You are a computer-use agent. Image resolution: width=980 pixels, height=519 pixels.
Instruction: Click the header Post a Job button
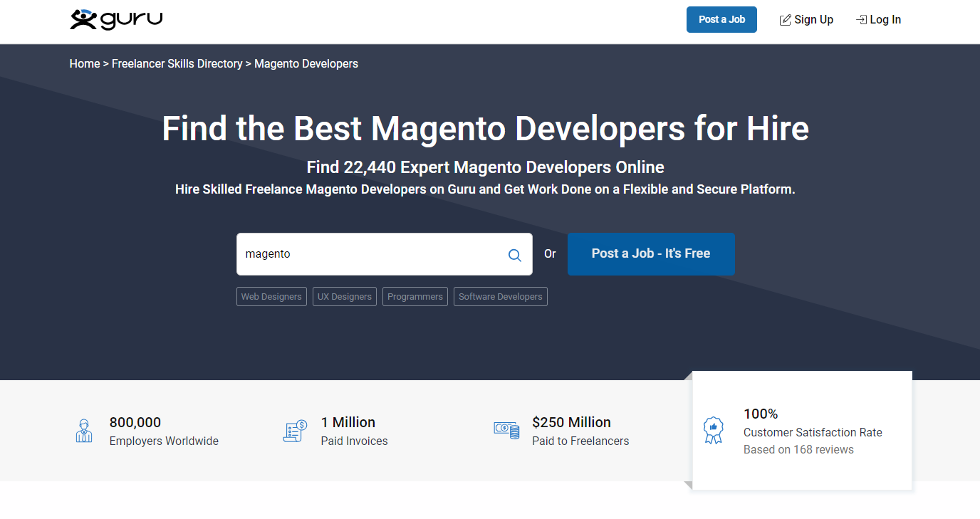(x=721, y=20)
